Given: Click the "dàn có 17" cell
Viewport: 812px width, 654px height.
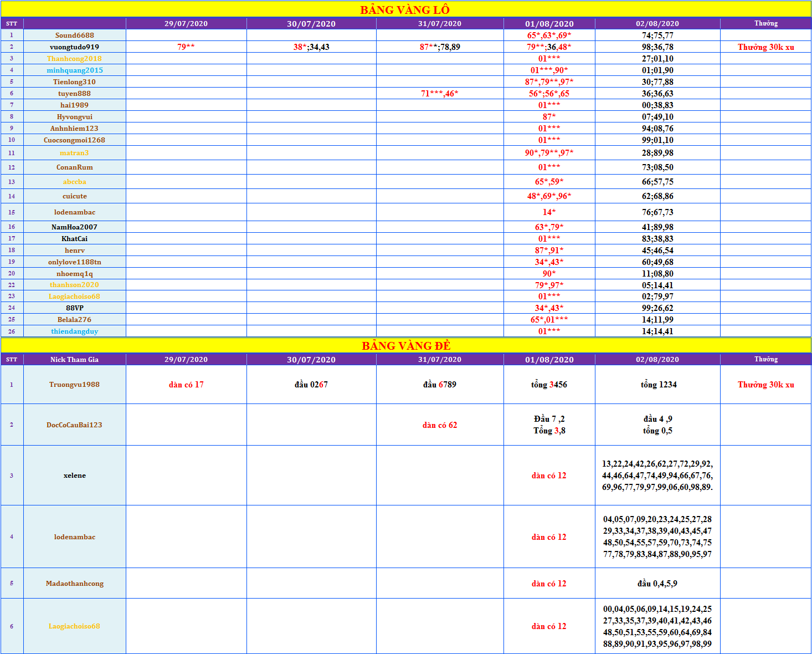Looking at the screenshot, I should coord(186,385).
